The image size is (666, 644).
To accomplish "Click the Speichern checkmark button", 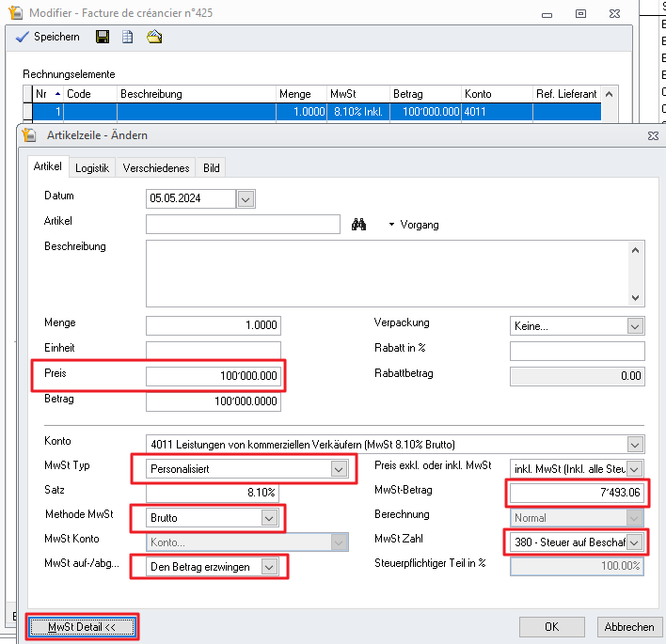I will pos(48,37).
